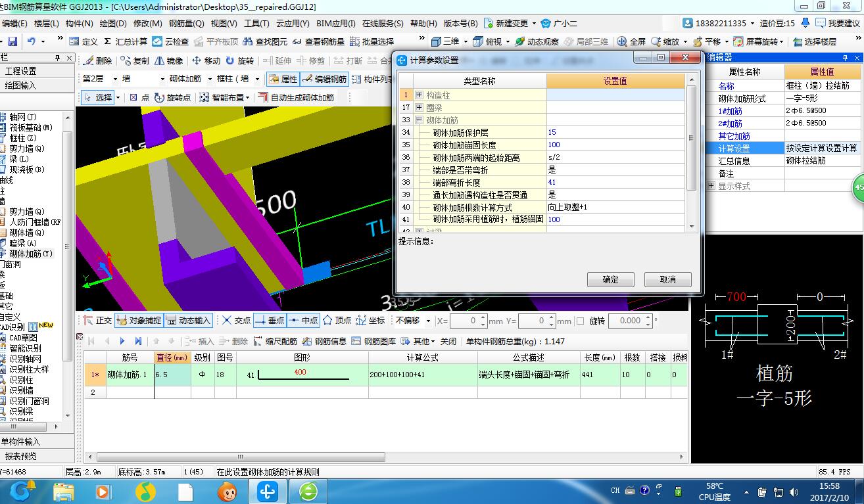Toggle the 属性 properties panel button

point(283,79)
